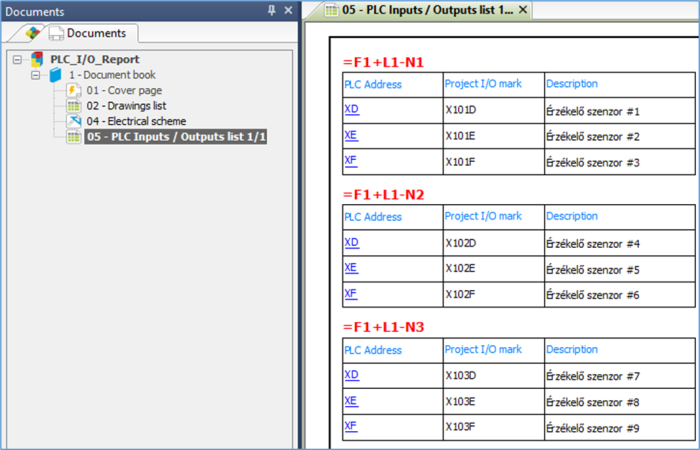Select 1 - Document book label
Screen dimensions: 700x450
[112, 75]
